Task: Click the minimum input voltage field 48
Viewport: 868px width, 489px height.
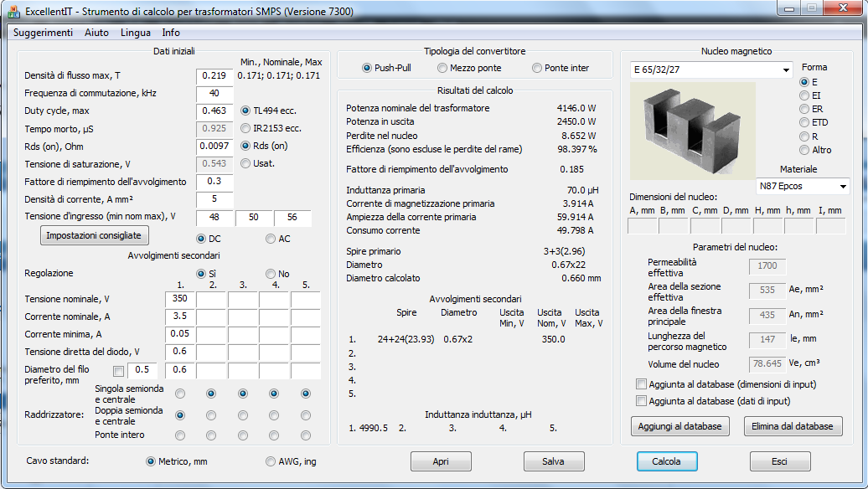Action: [x=214, y=218]
